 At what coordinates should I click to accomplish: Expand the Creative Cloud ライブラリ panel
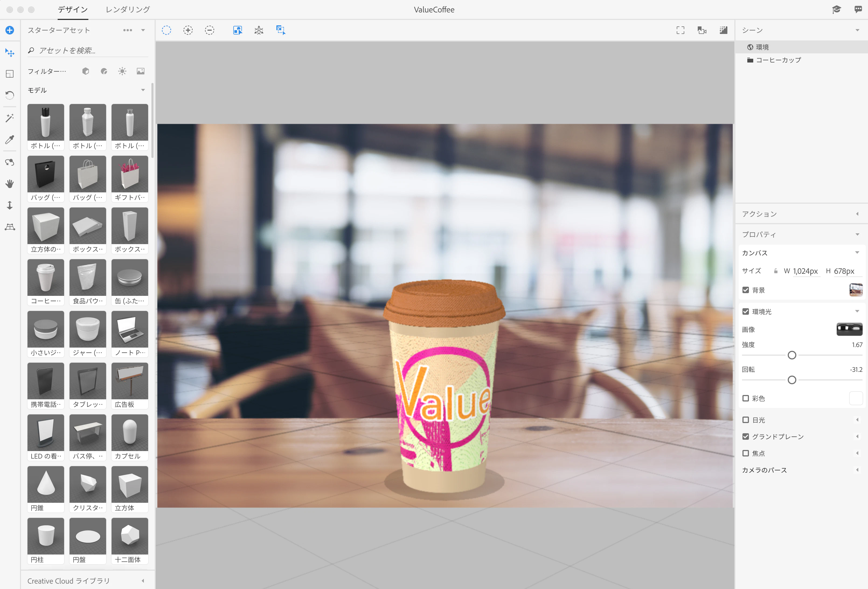143,581
